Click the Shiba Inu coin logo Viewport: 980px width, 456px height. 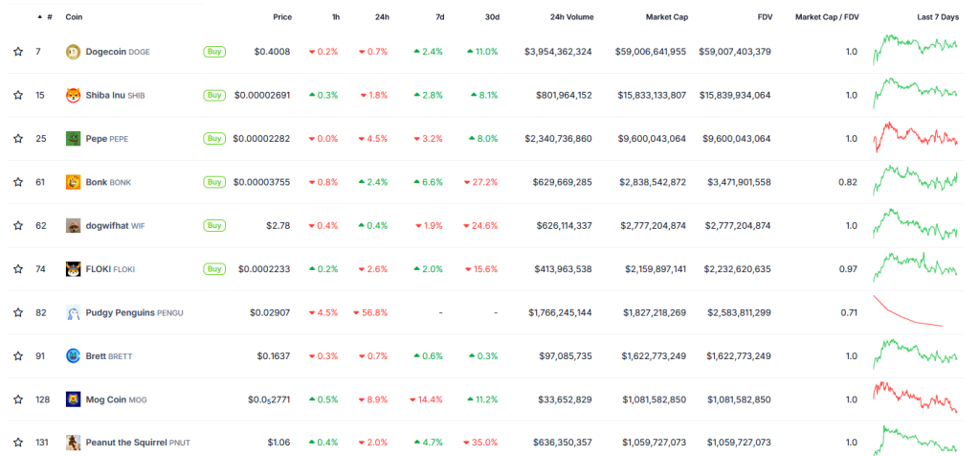coord(73,95)
